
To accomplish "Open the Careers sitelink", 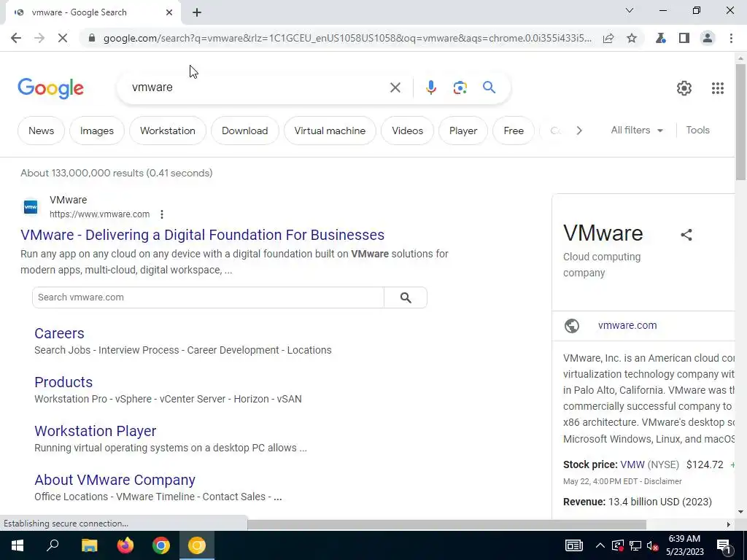I will (59, 333).
